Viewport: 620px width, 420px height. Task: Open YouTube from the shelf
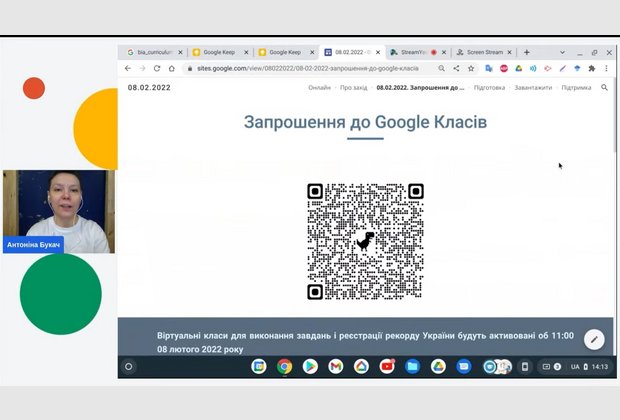[x=387, y=367]
